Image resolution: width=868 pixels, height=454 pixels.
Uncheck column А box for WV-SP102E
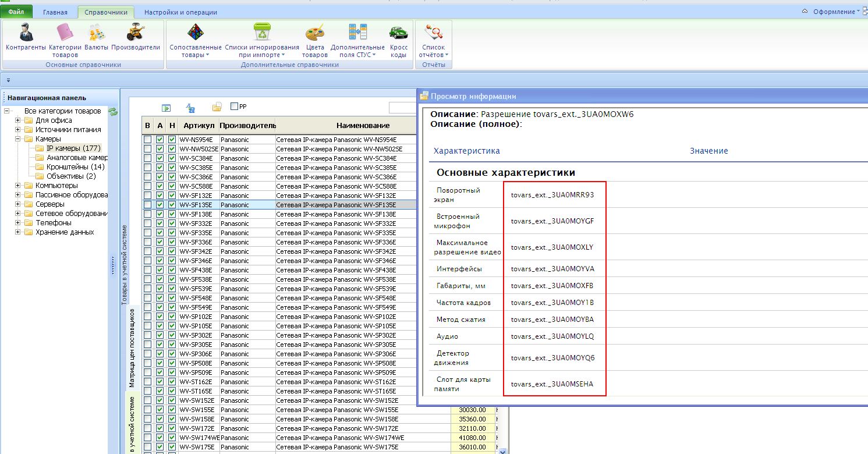pyautogui.click(x=160, y=317)
